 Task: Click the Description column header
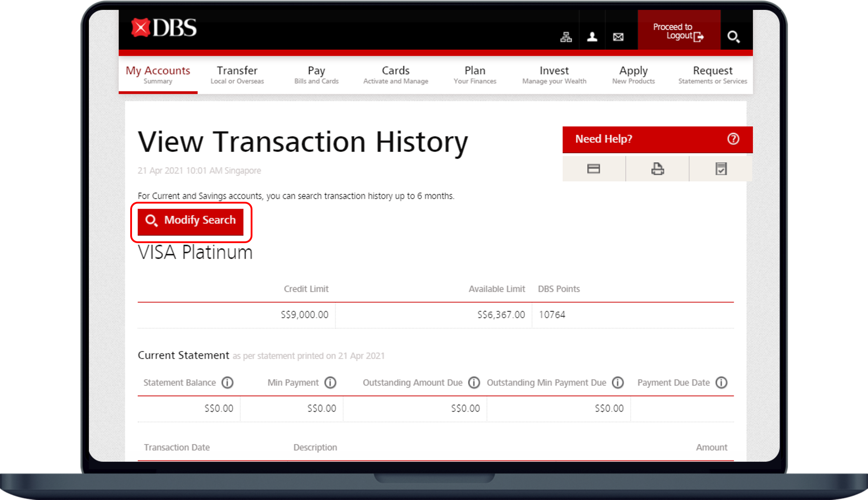pos(315,448)
